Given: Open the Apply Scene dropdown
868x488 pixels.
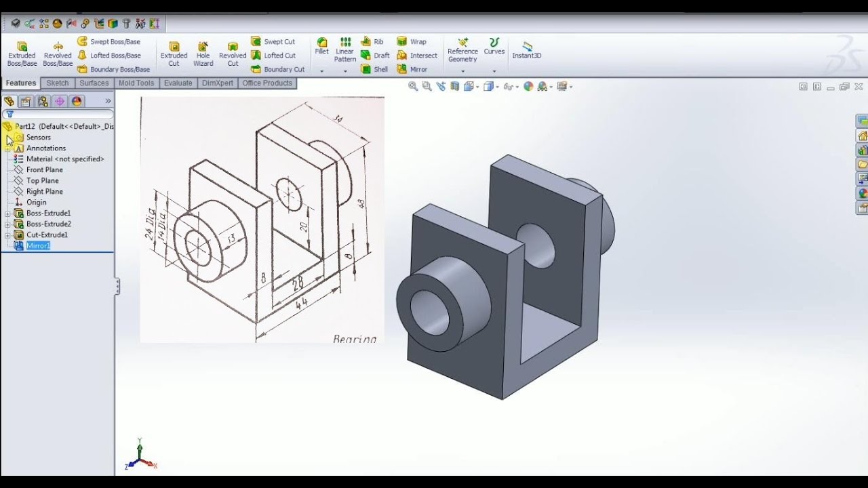Looking at the screenshot, I should [x=552, y=87].
